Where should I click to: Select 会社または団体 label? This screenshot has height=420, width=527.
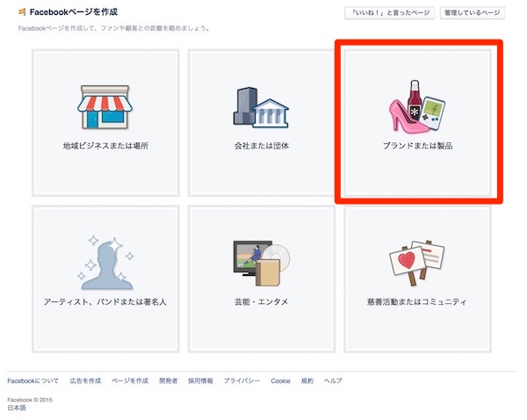pyautogui.click(x=262, y=146)
